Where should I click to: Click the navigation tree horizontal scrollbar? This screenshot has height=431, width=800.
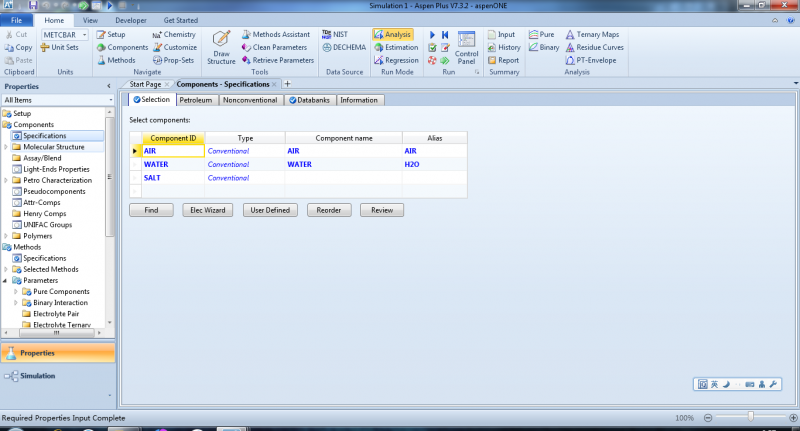point(57,333)
